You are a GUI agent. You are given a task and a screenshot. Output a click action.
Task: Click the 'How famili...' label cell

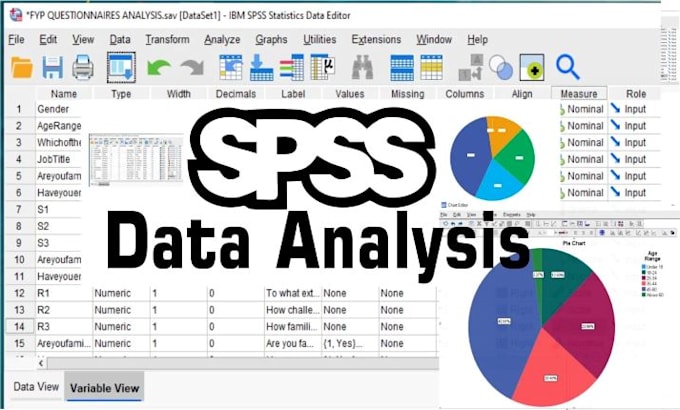tap(292, 327)
